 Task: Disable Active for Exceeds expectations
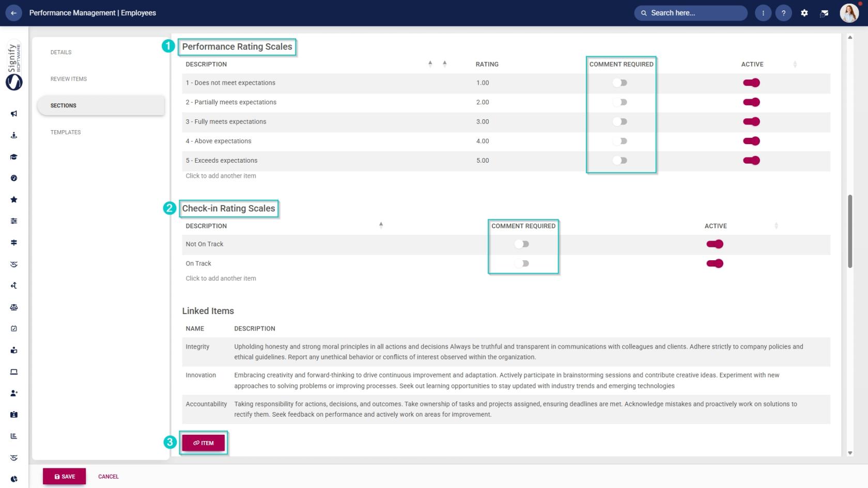[x=752, y=161]
